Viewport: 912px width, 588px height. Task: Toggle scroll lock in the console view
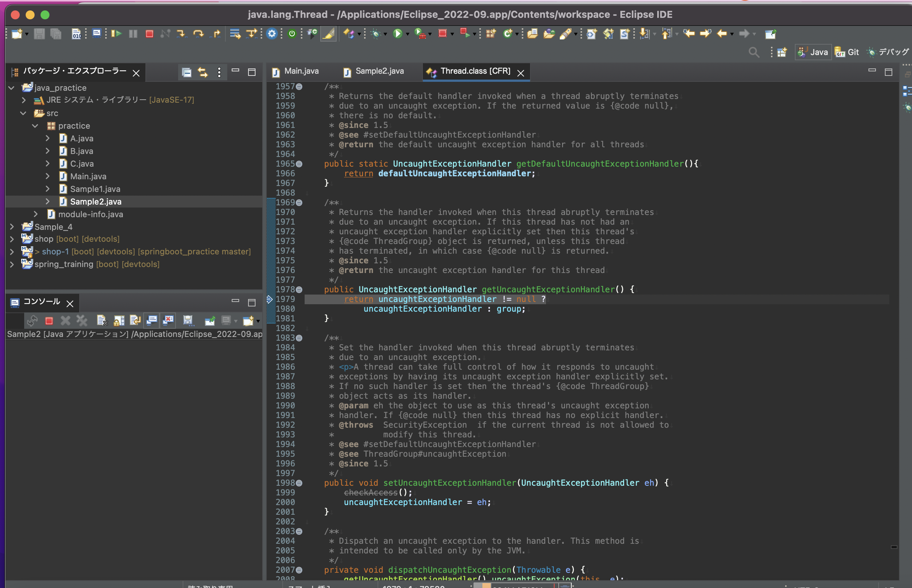tap(119, 320)
